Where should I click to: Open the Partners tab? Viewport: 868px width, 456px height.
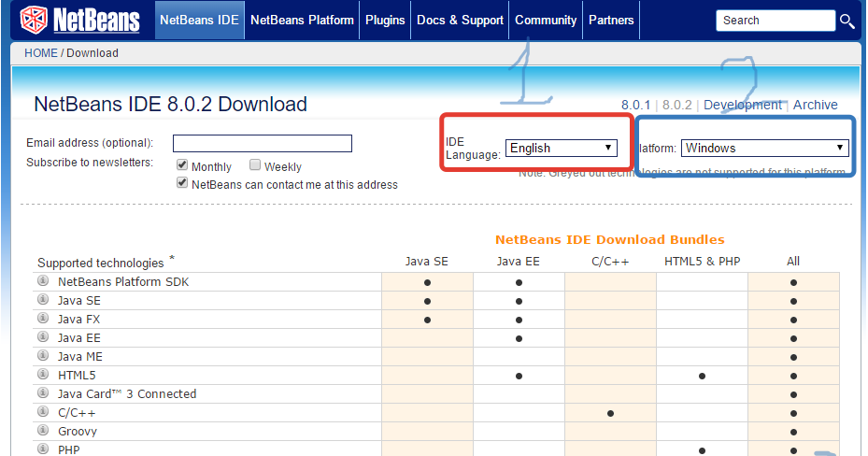tap(611, 20)
